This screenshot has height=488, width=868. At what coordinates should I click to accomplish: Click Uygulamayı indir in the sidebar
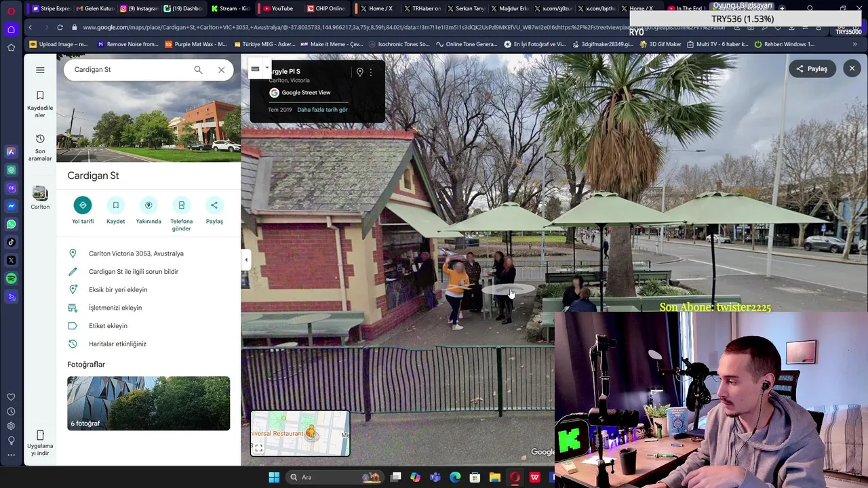tap(40, 443)
